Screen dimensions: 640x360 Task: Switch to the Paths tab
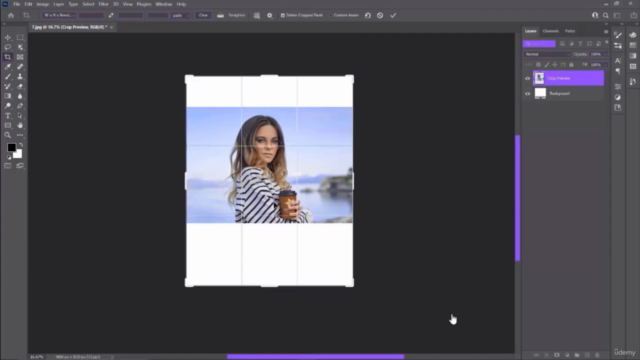570,31
